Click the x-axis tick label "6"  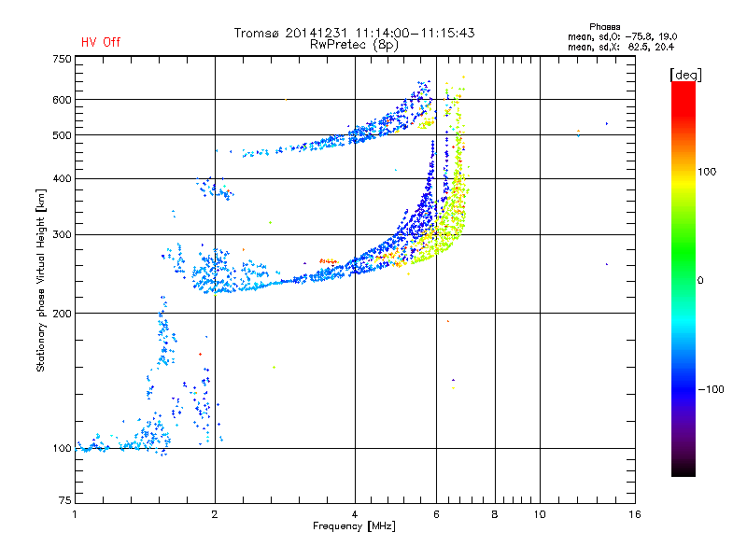point(436,514)
